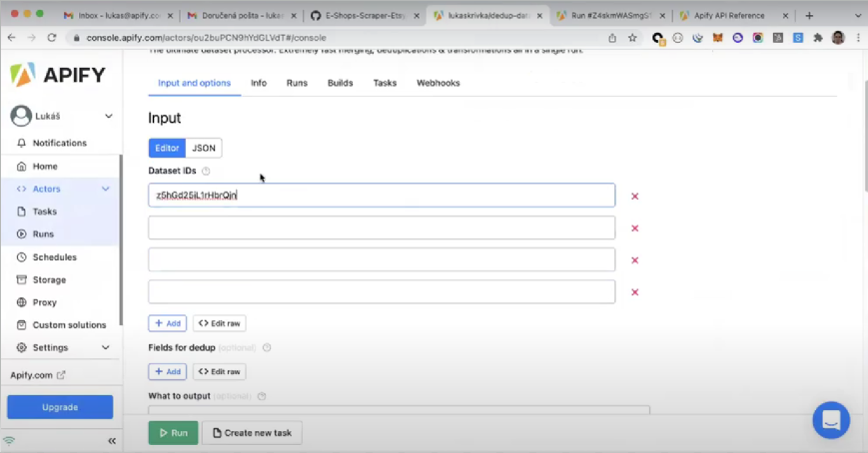Show help for Fields for dedup
Image resolution: width=868 pixels, height=453 pixels.
[x=267, y=348]
